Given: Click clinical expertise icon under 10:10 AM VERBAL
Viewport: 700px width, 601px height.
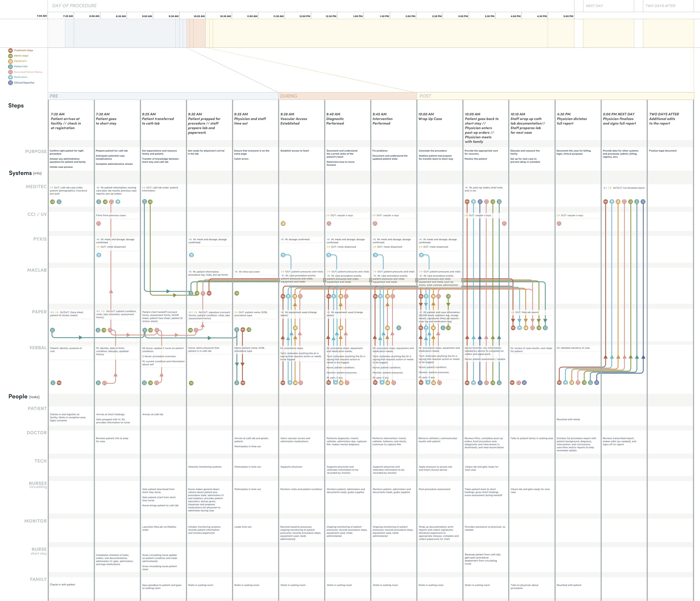Looking at the screenshot, I should [524, 383].
